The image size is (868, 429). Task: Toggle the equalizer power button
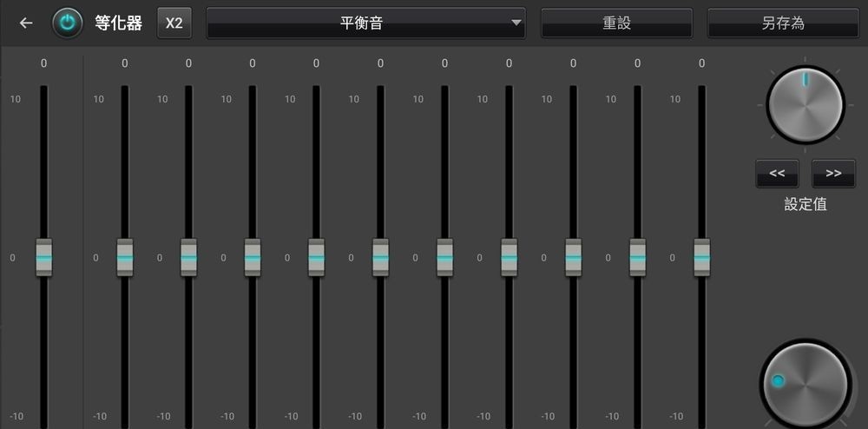tap(67, 23)
